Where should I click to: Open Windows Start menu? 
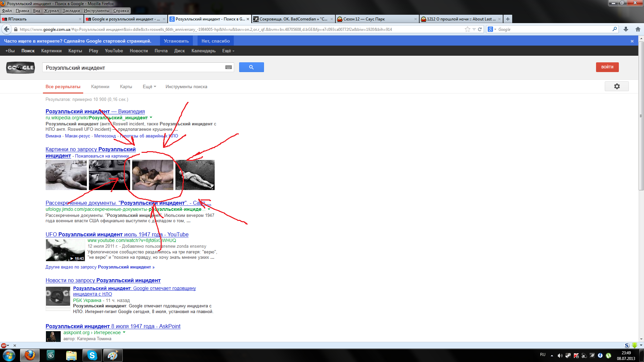coord(9,355)
